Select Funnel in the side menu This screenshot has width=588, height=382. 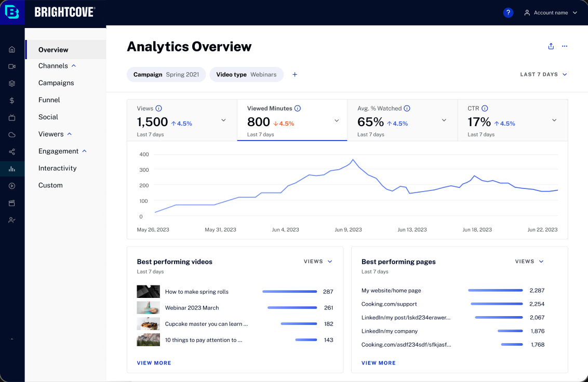(49, 100)
